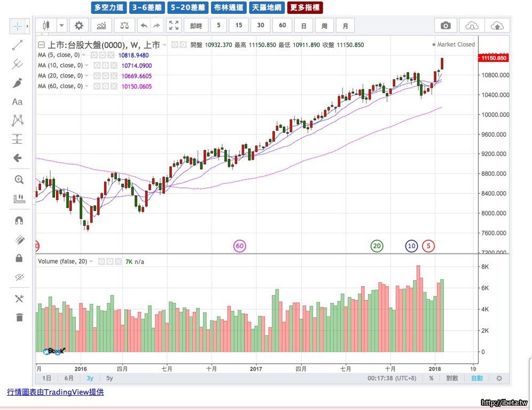Viewport: 532px width, 410px height.
Task: Toggle magnet mode in left sidebar
Action: point(19,220)
